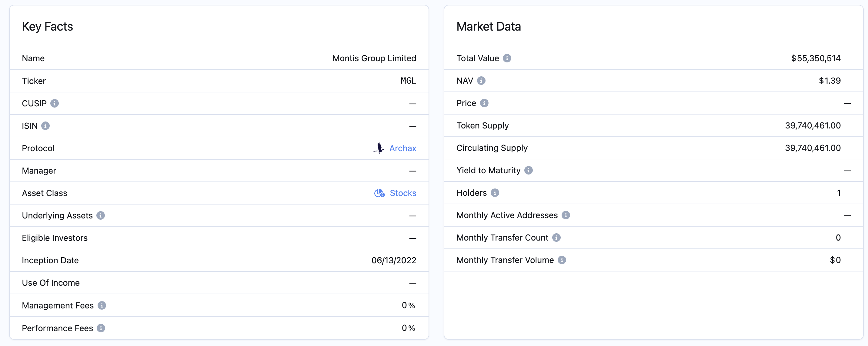Image resolution: width=868 pixels, height=346 pixels.
Task: Click the Monthly Active Addresses info icon
Action: click(566, 215)
